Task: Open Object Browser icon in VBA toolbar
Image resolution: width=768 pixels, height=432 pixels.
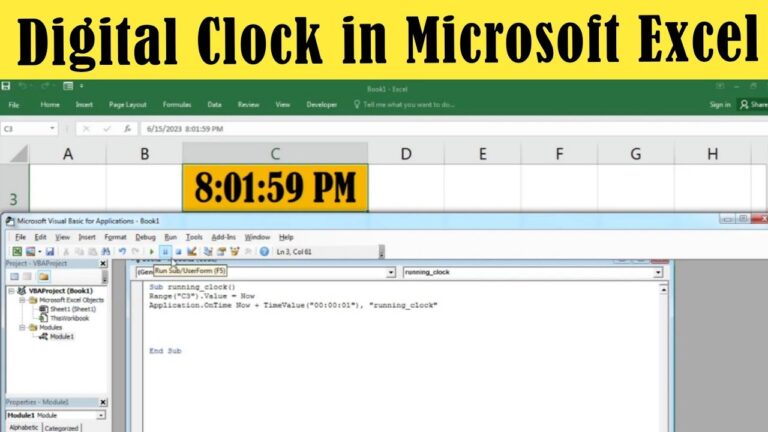Action: click(235, 252)
